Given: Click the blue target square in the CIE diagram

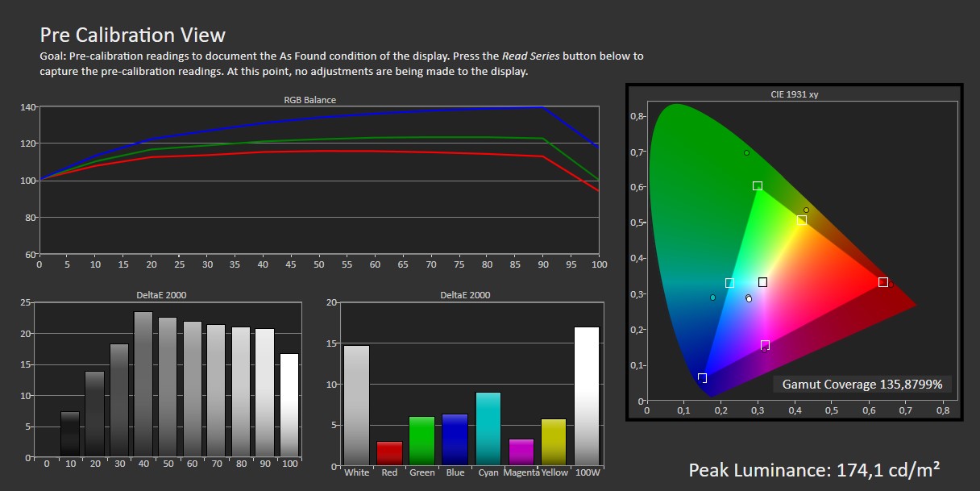Looking at the screenshot, I should 702,378.
